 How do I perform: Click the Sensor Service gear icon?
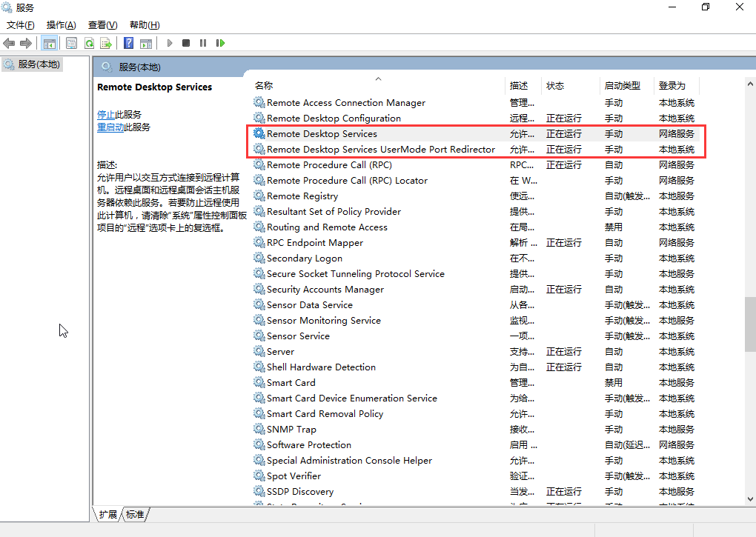pos(259,336)
